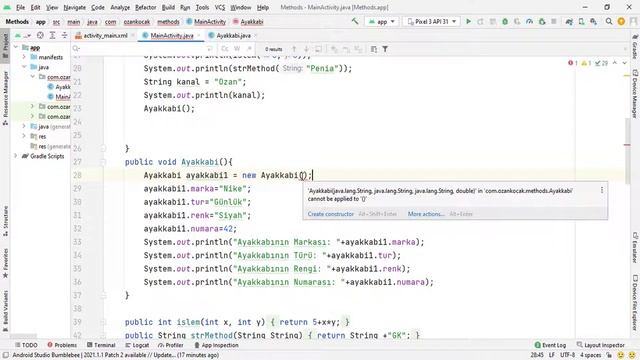Click the Debug app bug icon
The width and height of the screenshot is (640, 360).
505,22
